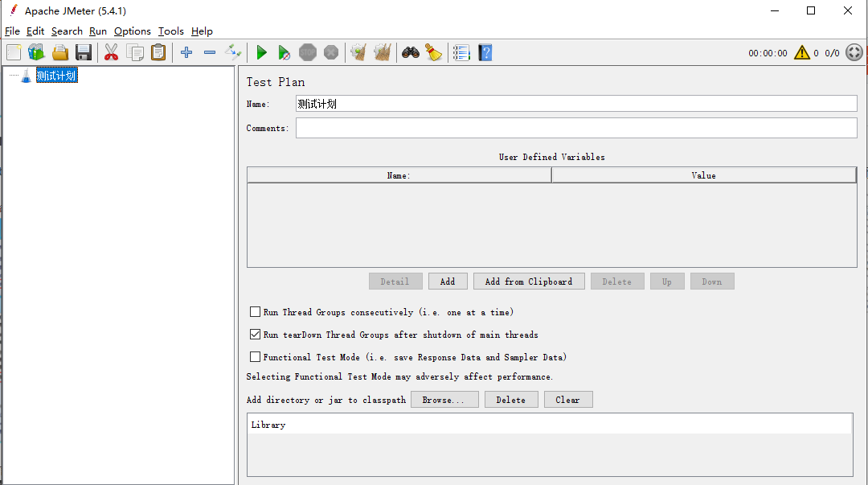The image size is (868, 485).
Task: Start the test with green play icon
Action: pyautogui.click(x=261, y=52)
